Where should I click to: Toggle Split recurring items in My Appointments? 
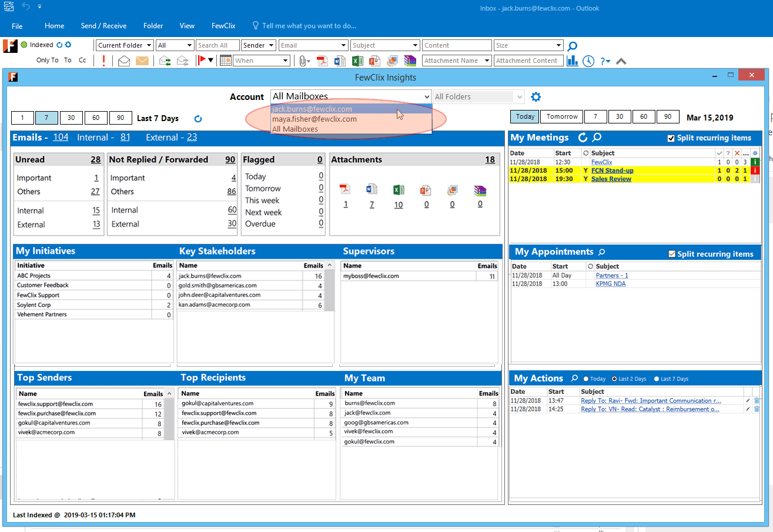click(672, 254)
